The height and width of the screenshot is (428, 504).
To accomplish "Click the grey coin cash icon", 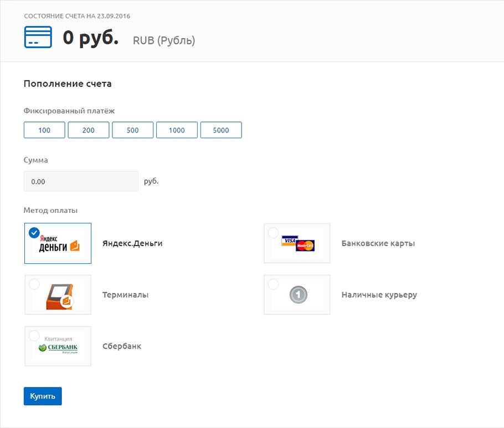I will 298,295.
